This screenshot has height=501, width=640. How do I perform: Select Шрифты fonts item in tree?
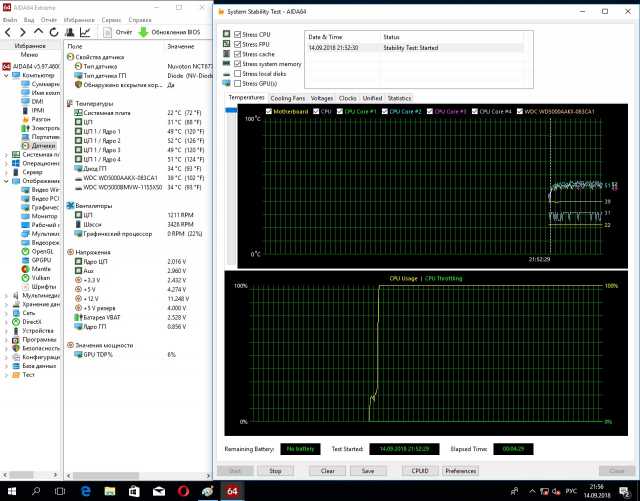[x=39, y=287]
